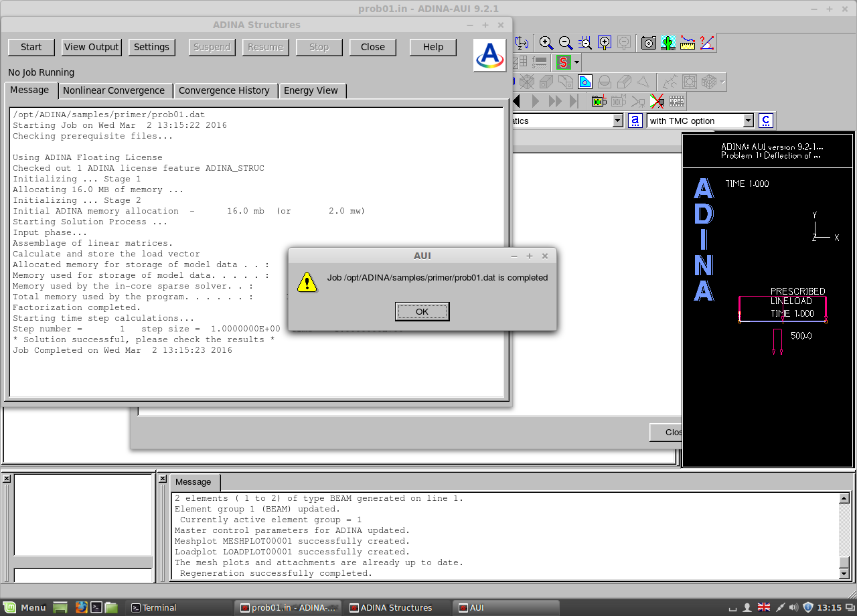
Task: Switch to the Energy View tab
Action: (311, 90)
